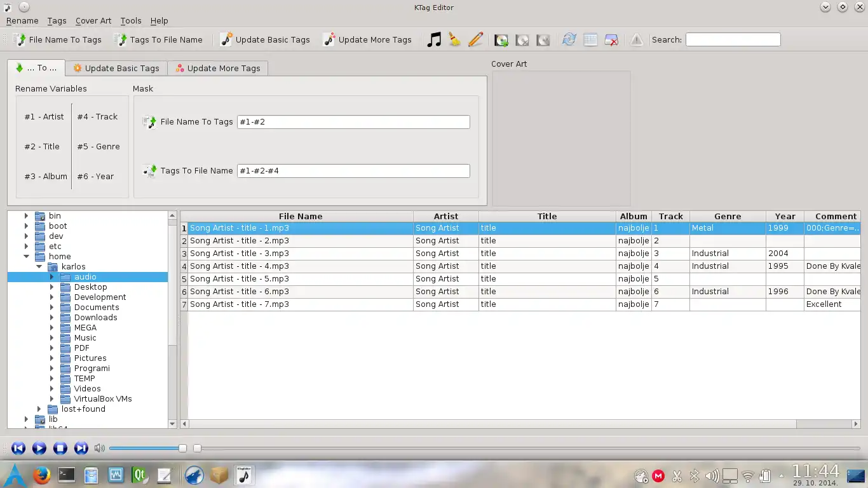Sort by the Year column header
This screenshot has height=488, width=868.
point(785,216)
